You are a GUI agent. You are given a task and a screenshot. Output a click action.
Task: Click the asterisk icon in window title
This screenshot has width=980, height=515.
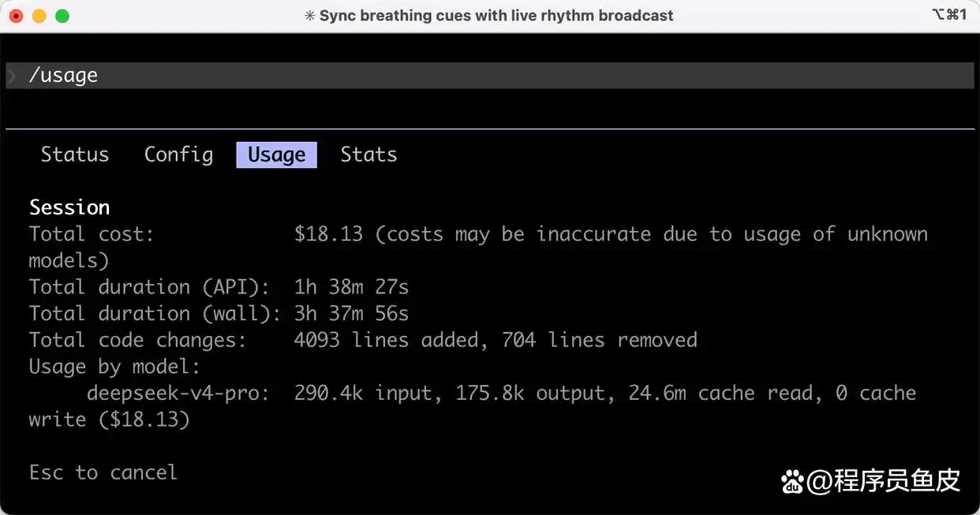[309, 16]
